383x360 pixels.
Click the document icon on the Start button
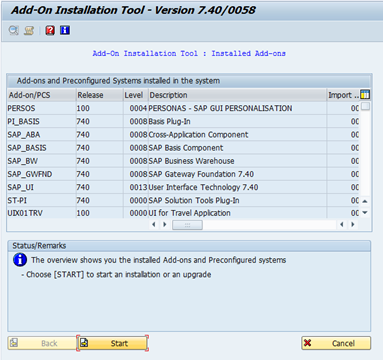point(84,343)
